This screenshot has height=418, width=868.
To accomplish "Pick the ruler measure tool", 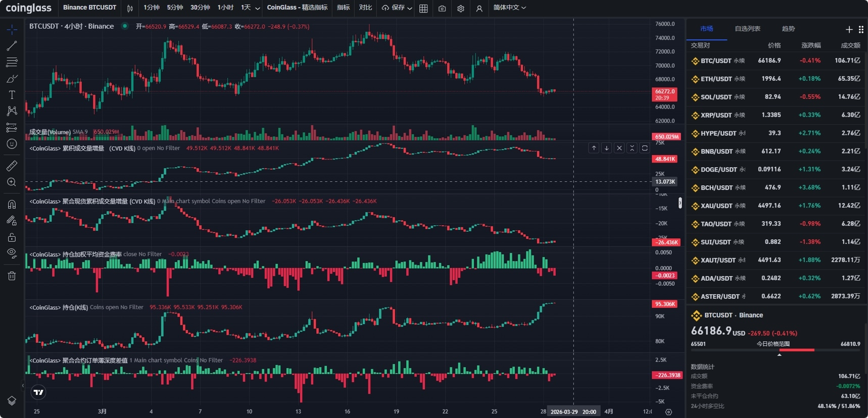I will pos(12,166).
